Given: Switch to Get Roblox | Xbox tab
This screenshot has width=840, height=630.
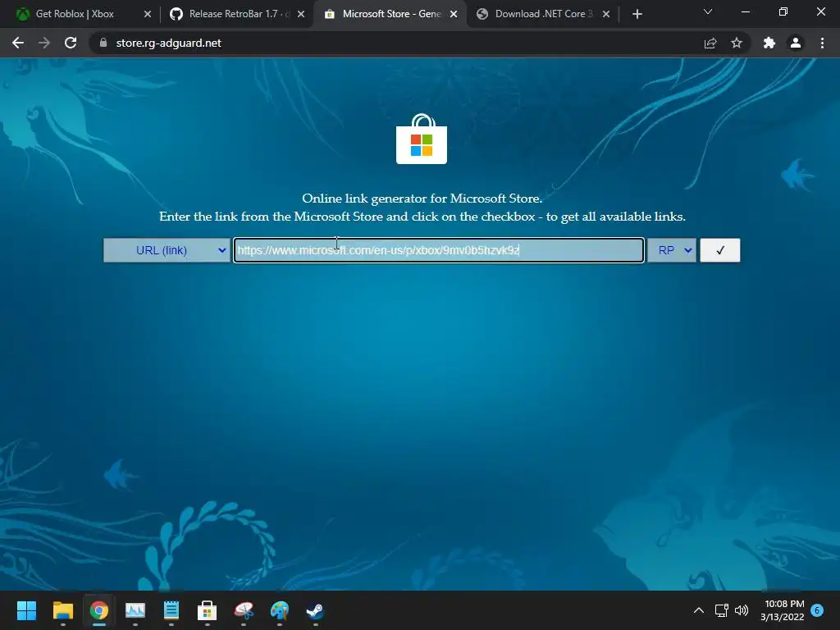Looking at the screenshot, I should (x=75, y=14).
